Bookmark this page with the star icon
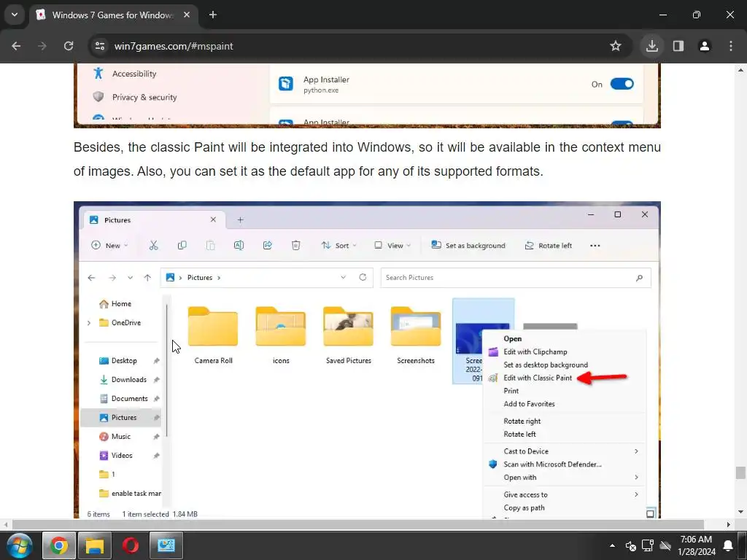 (x=616, y=46)
